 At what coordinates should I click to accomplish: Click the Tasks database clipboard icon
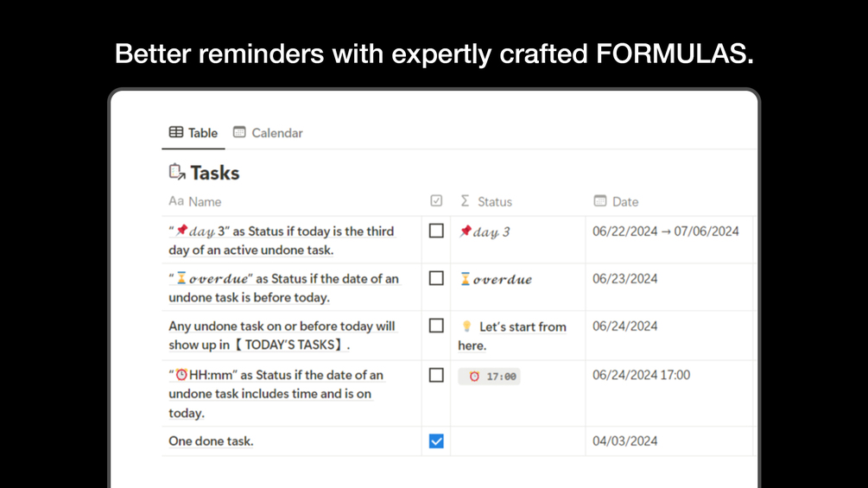(177, 173)
